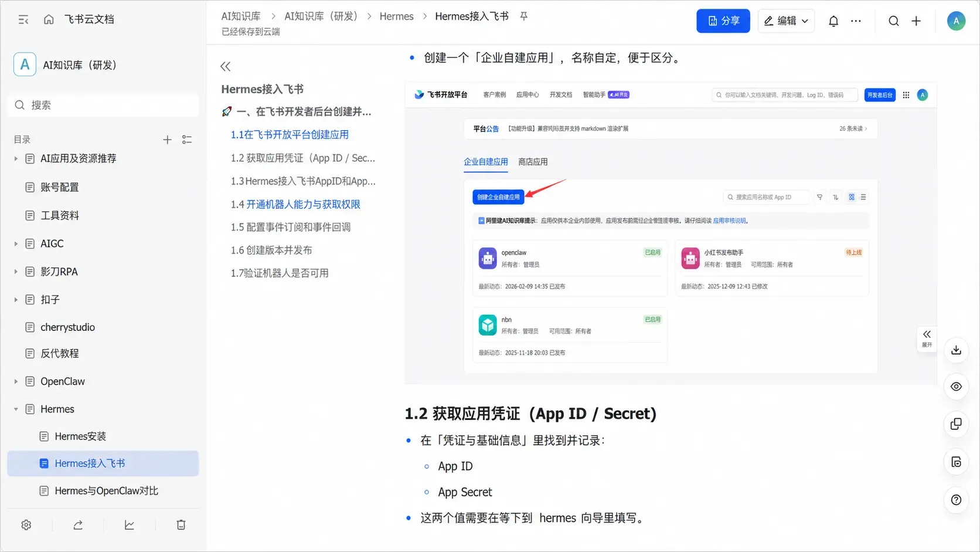Jump to outline 1.1在飞书开放平台创建应用
This screenshot has width=980, height=552.
(290, 134)
